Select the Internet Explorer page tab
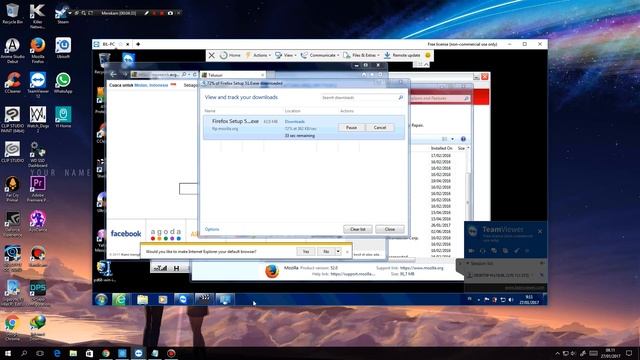The image size is (640, 360). point(233,75)
